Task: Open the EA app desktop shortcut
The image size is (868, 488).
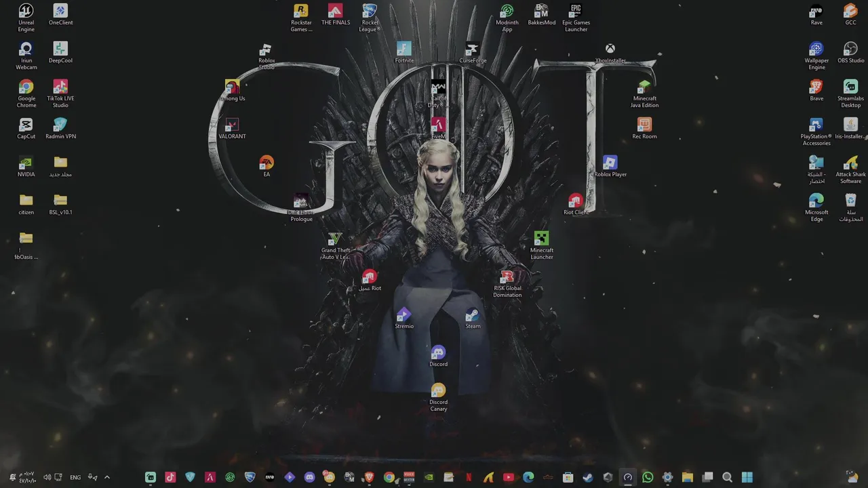Action: coord(267,167)
